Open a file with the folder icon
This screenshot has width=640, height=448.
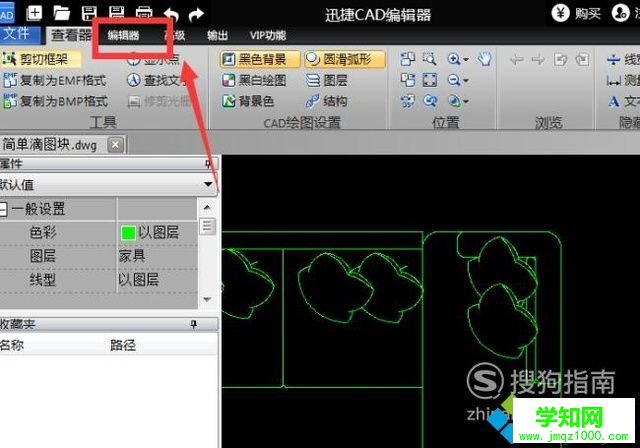click(62, 13)
